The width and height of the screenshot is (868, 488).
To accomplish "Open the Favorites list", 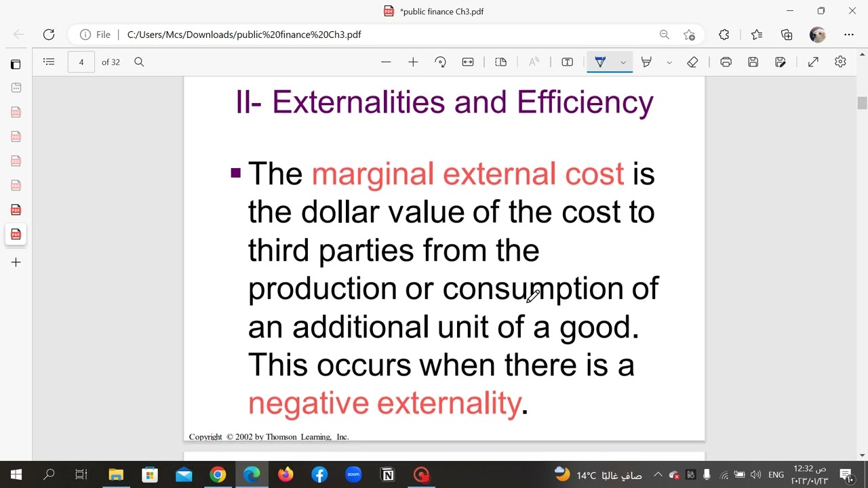I will click(x=757, y=35).
